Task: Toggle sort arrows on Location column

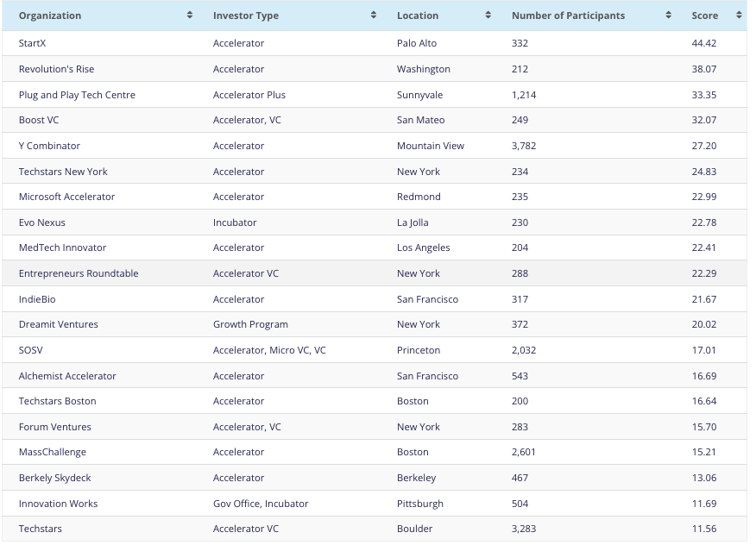Action: 488,16
